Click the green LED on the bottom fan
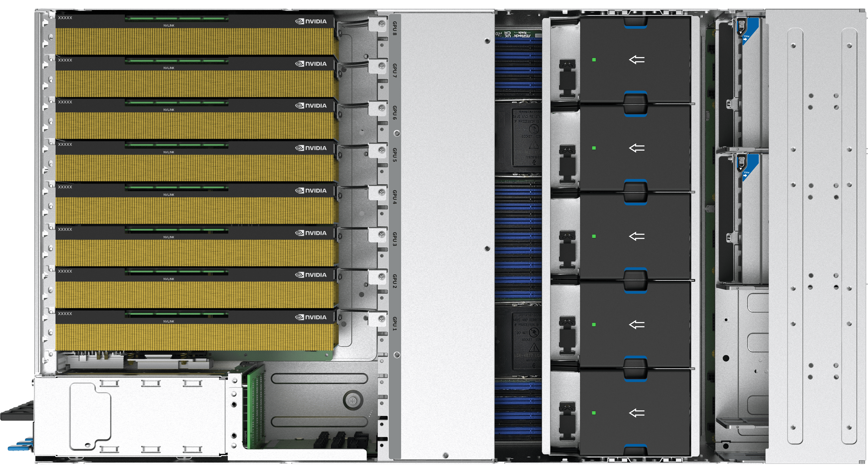This screenshot has height=468, width=868. [x=594, y=413]
